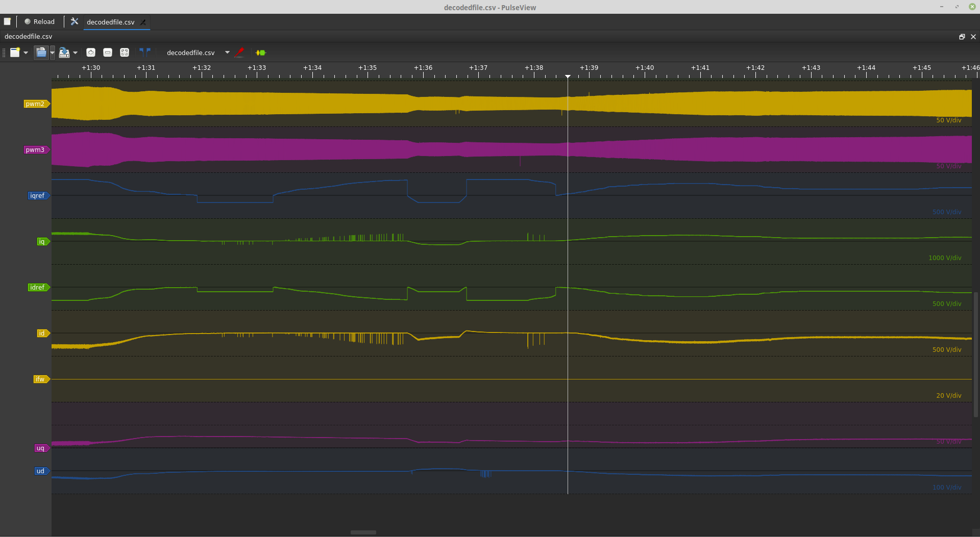980x537 pixels.
Task: Show cursors with the blue flags icon
Action: (x=145, y=52)
